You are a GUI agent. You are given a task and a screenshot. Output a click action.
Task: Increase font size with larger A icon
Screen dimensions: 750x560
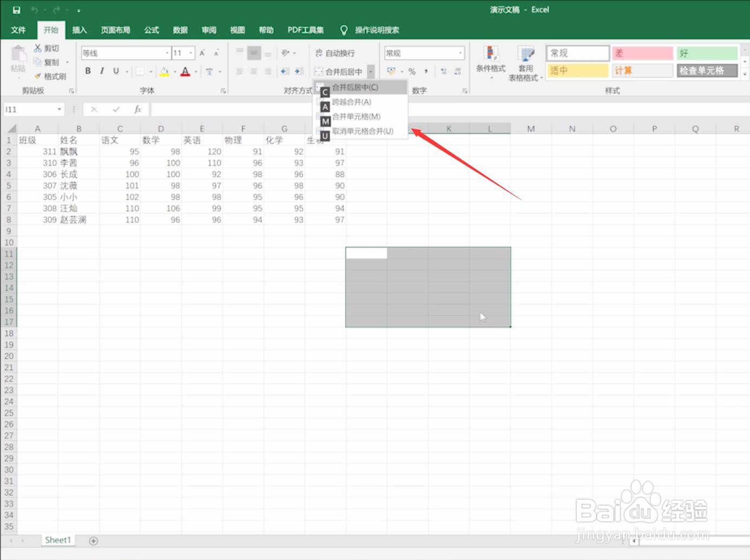pyautogui.click(x=202, y=53)
